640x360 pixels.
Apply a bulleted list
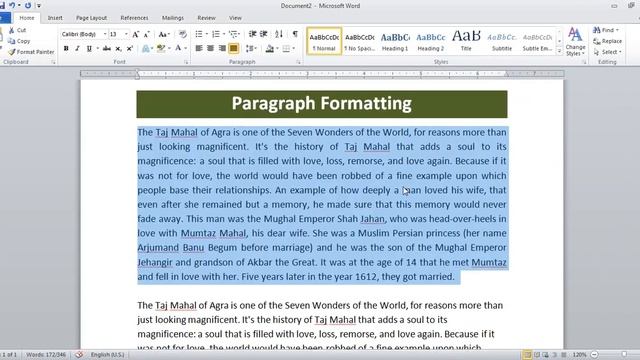point(199,34)
